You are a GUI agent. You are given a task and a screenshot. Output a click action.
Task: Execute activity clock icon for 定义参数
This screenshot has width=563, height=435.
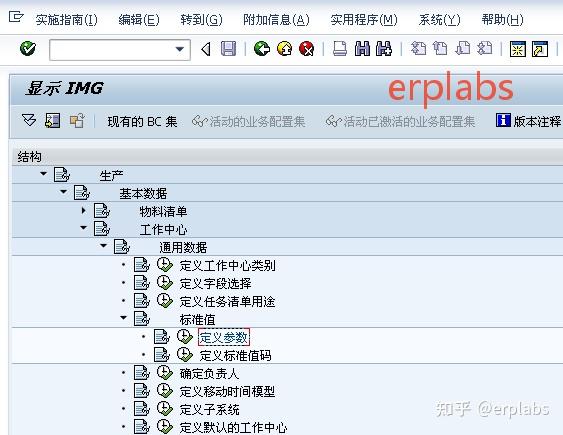185,337
